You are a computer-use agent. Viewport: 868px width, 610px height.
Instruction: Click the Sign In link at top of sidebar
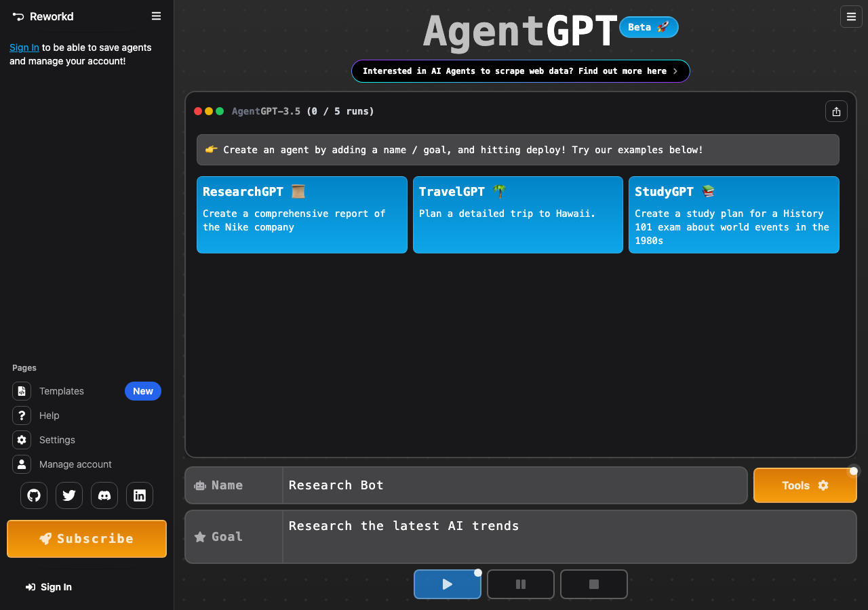pyautogui.click(x=24, y=47)
